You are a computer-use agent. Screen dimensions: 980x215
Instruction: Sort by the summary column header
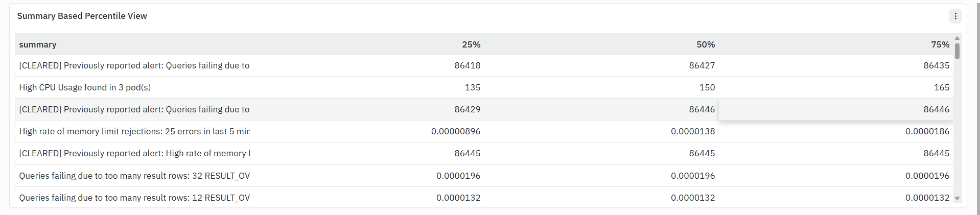tap(38, 44)
